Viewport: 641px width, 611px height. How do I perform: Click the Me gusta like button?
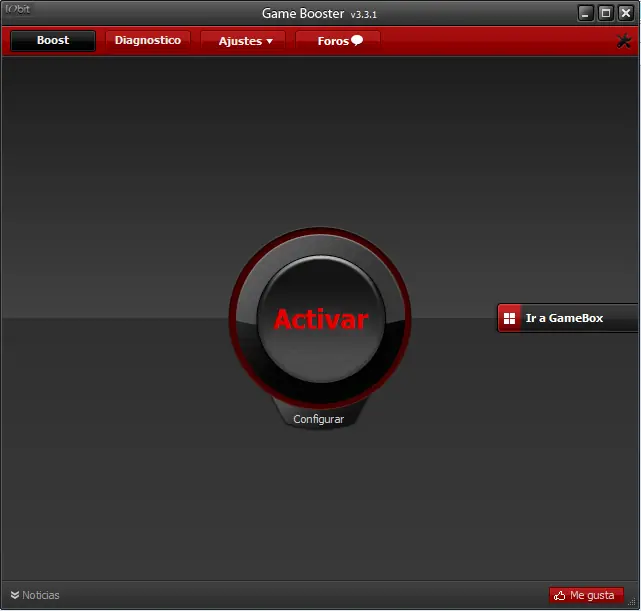(586, 595)
